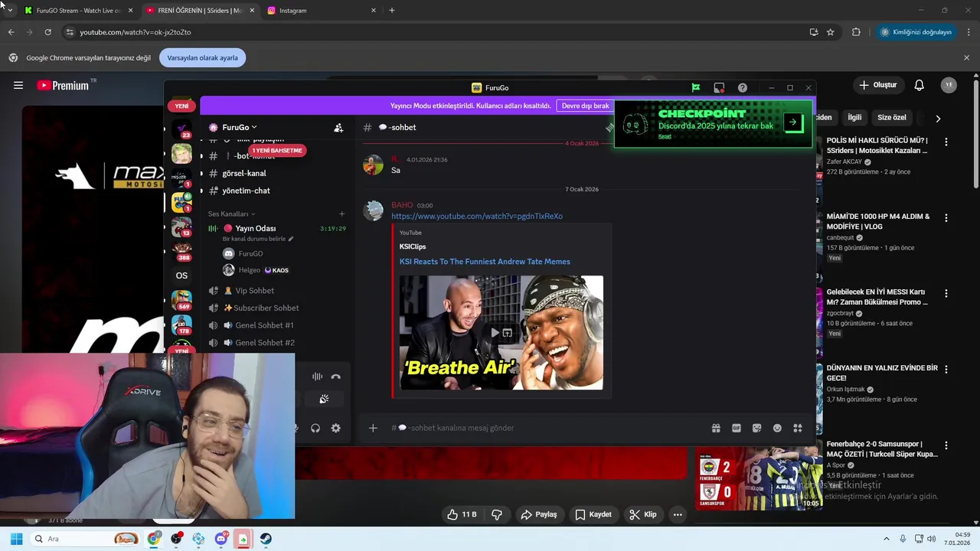Click the taskbar volume icon
This screenshot has height=551, width=980.
coord(932,539)
